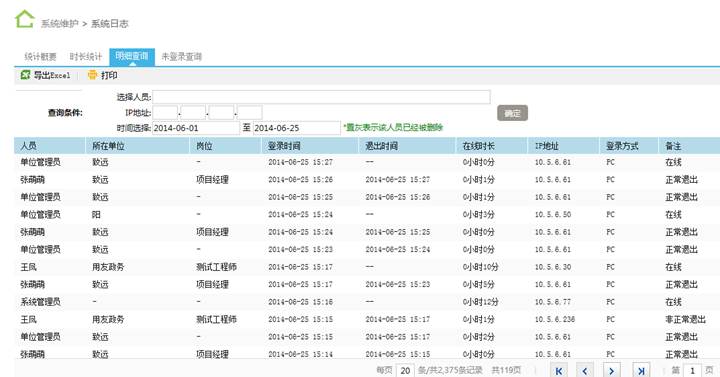
Task: Click page number field 1
Action: point(692,371)
